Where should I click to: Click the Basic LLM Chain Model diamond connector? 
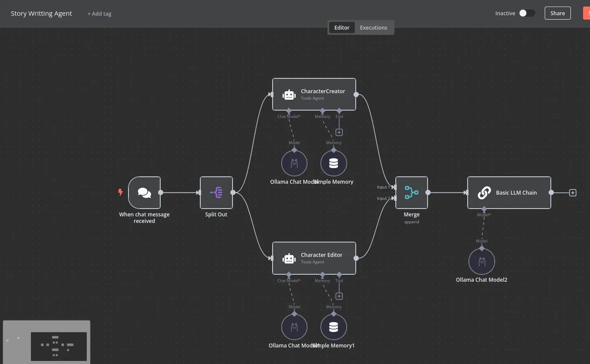[484, 209]
